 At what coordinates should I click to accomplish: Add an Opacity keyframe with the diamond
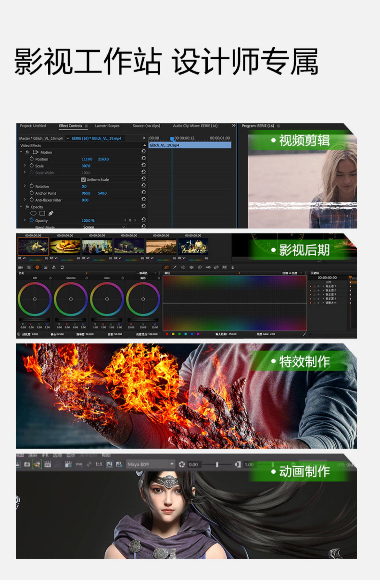(x=130, y=220)
